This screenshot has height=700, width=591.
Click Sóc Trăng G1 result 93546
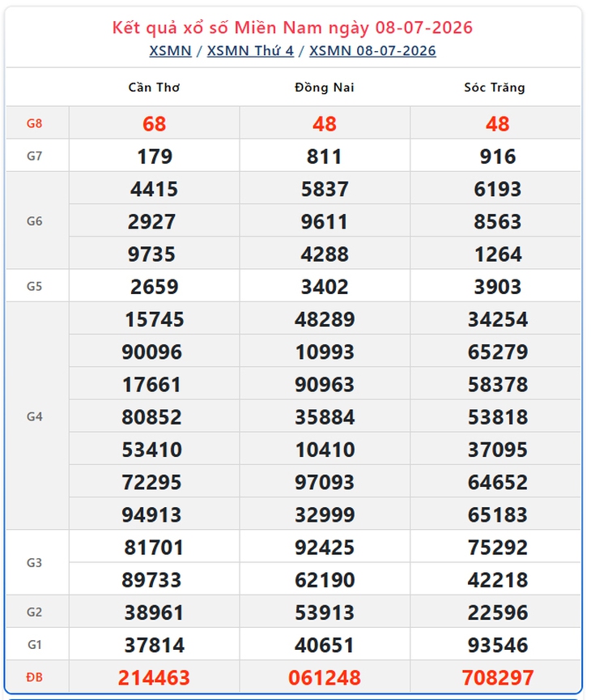498,645
